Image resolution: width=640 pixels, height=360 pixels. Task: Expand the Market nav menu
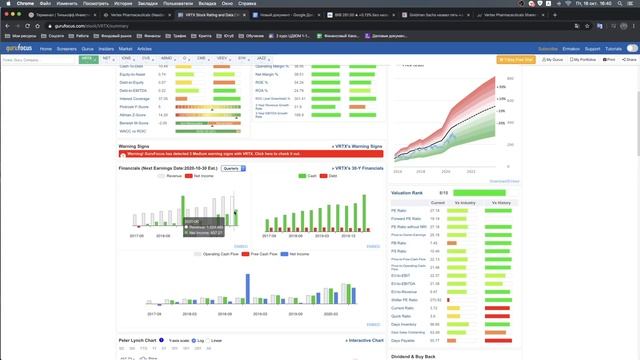point(125,49)
